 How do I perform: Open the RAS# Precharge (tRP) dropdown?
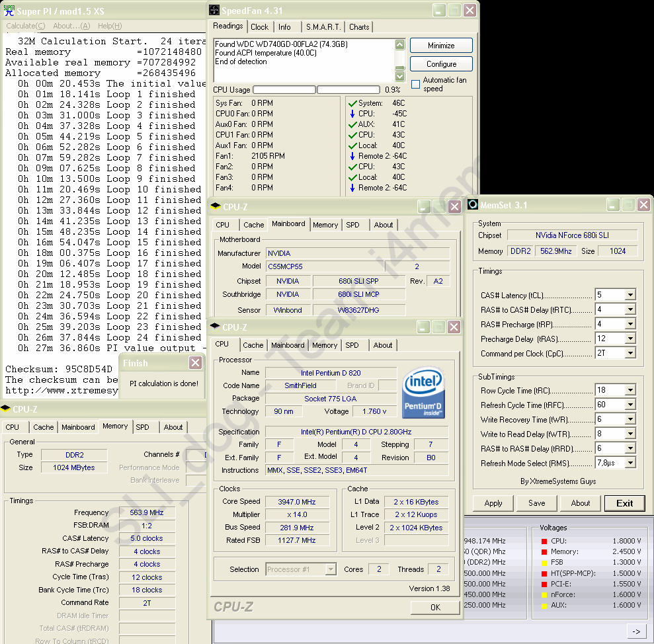pos(630,324)
